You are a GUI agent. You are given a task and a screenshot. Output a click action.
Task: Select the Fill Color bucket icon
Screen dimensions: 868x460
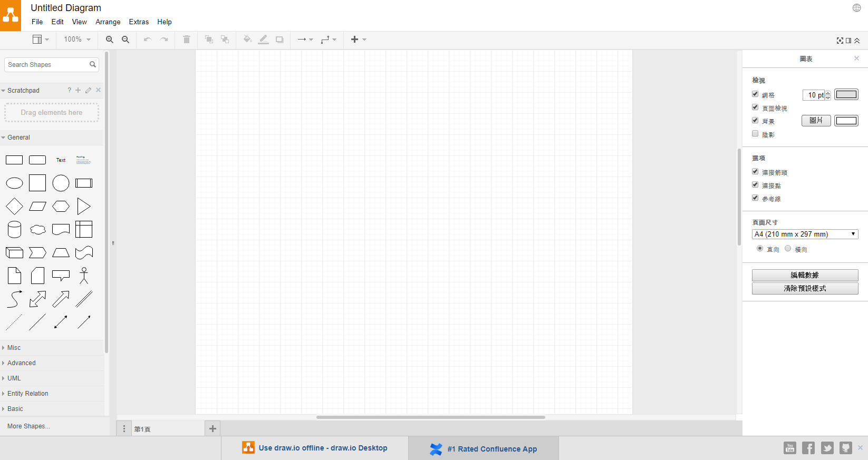(x=247, y=40)
